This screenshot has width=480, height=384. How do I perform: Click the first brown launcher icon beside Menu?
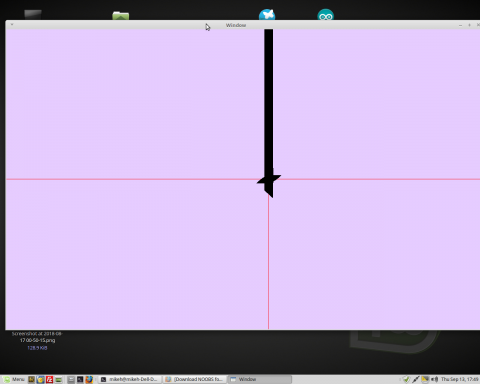pos(31,379)
